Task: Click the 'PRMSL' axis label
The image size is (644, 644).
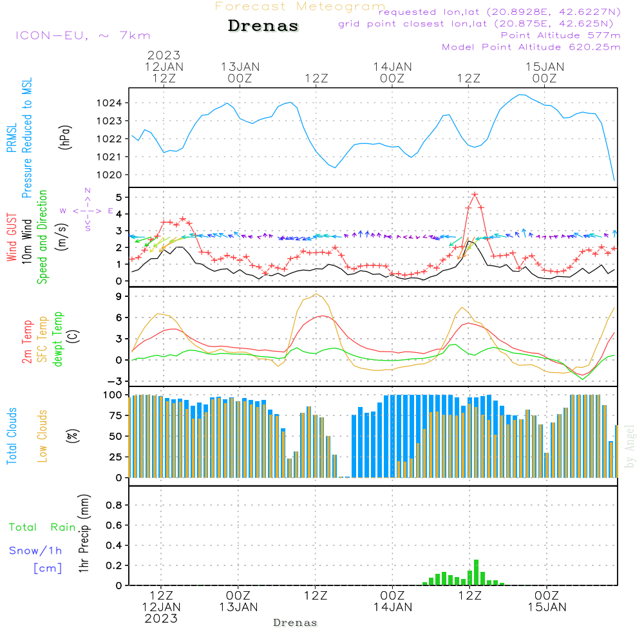Action: click(x=12, y=138)
